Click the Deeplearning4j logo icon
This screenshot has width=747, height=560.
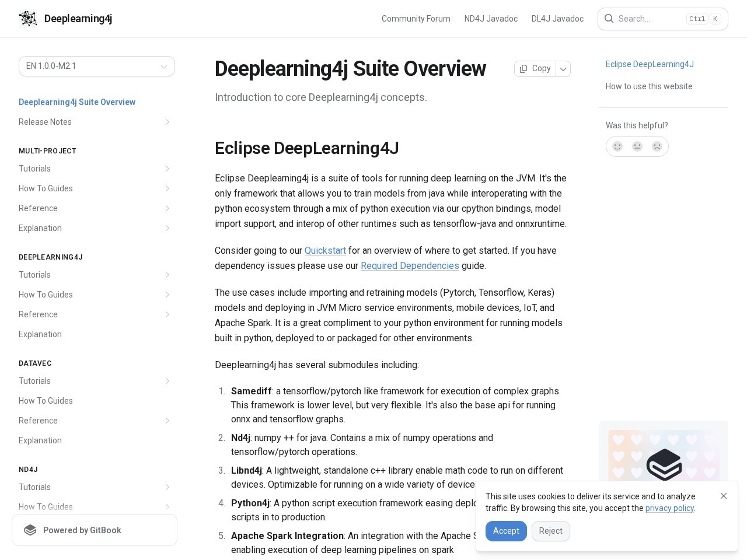[28, 19]
